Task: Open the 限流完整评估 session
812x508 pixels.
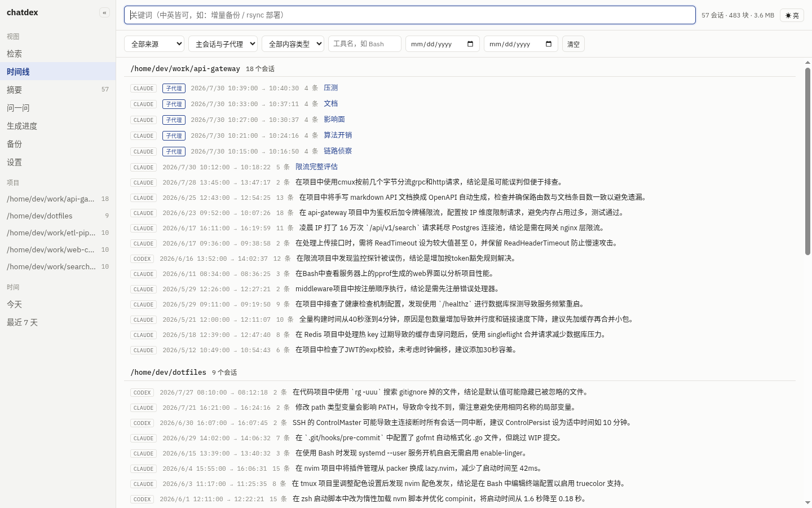Action: pos(316,167)
